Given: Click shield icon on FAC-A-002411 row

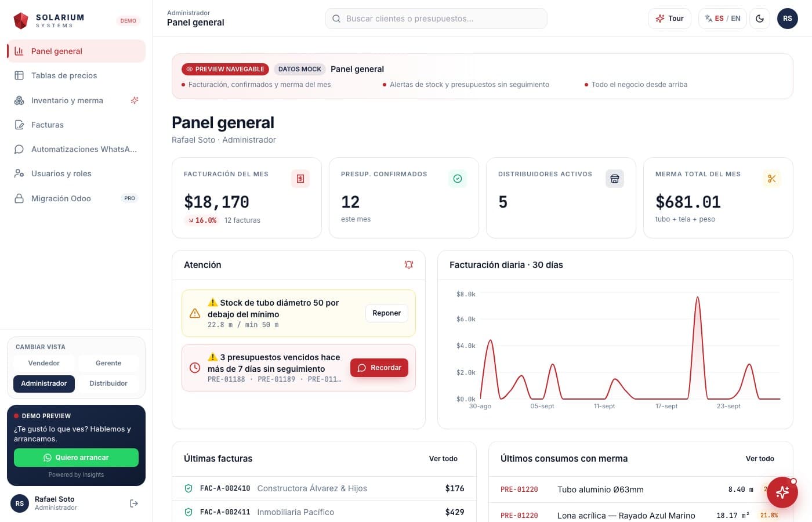Looking at the screenshot, I should point(188,512).
